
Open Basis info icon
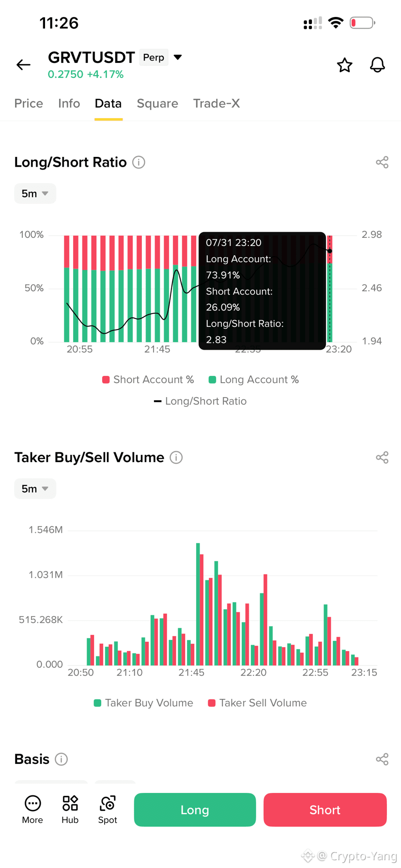pos(62,759)
